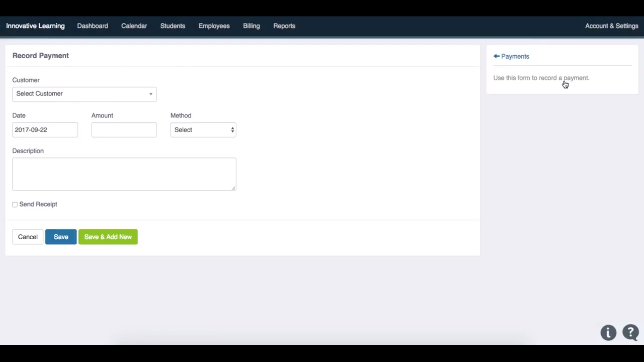The height and width of the screenshot is (362, 644).
Task: Click the back arrow beside Payments
Action: (496, 56)
